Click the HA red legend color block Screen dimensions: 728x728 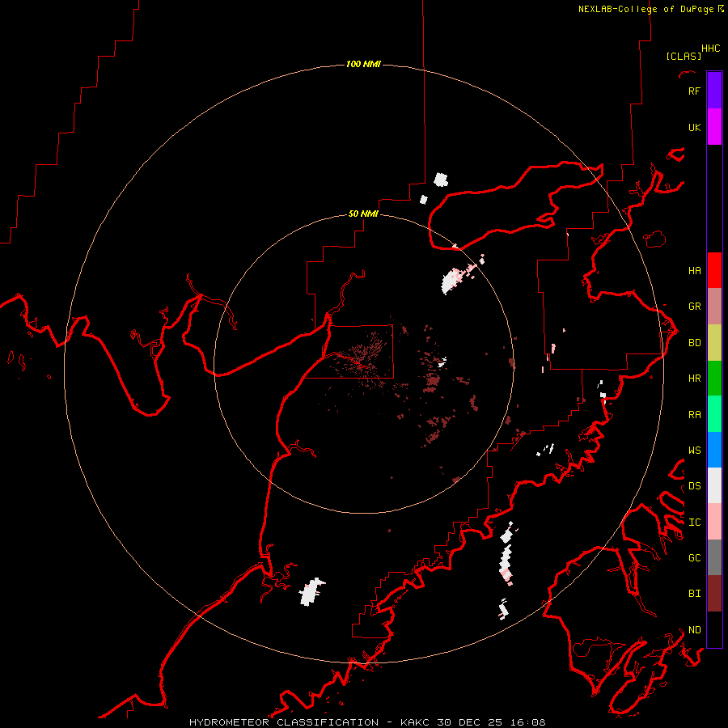tap(714, 270)
